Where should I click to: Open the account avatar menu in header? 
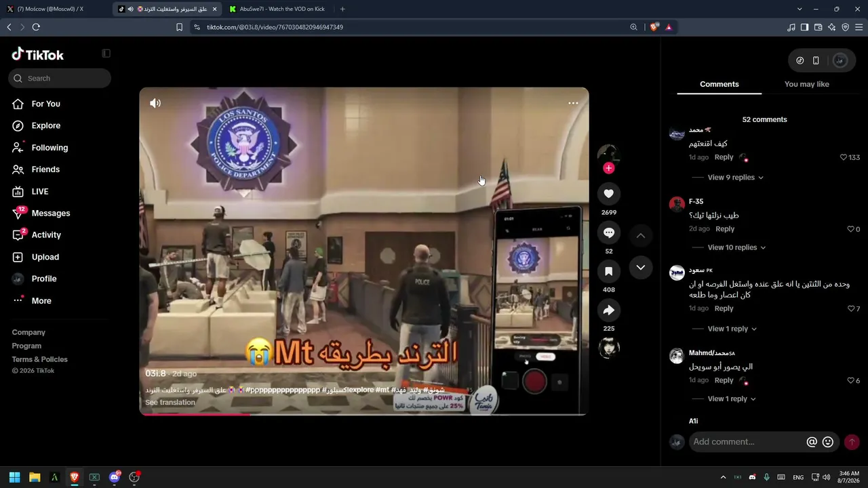click(x=840, y=60)
